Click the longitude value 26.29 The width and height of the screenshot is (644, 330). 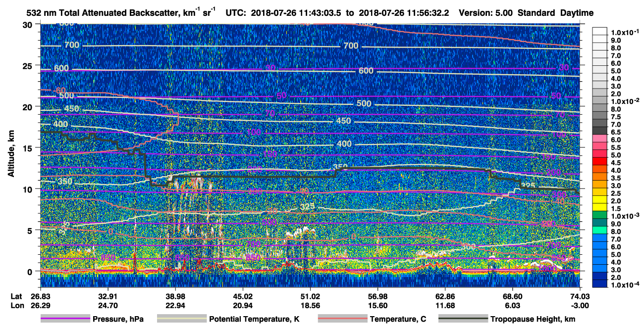coord(40,306)
